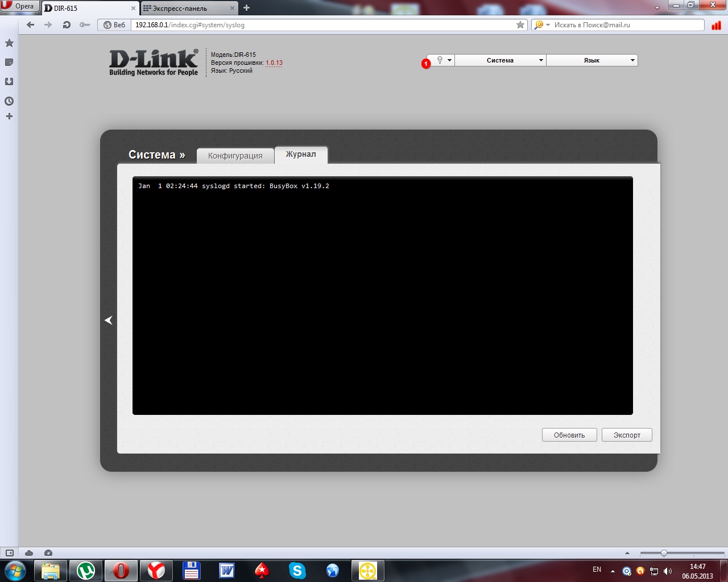The image size is (728, 582).
Task: Focus the address bar with 192.168.0.1
Action: 323,25
